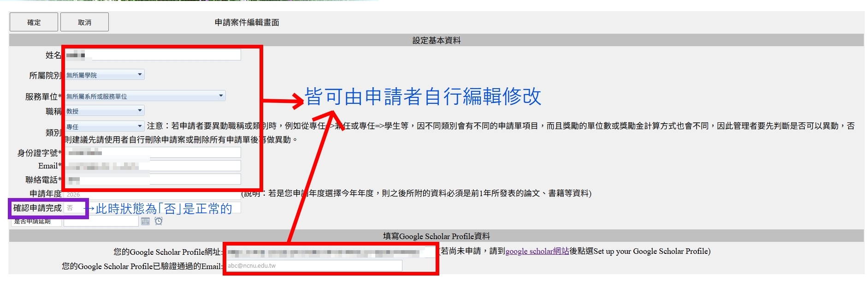
Task: Click the 確認申請完成 label
Action: (x=37, y=208)
